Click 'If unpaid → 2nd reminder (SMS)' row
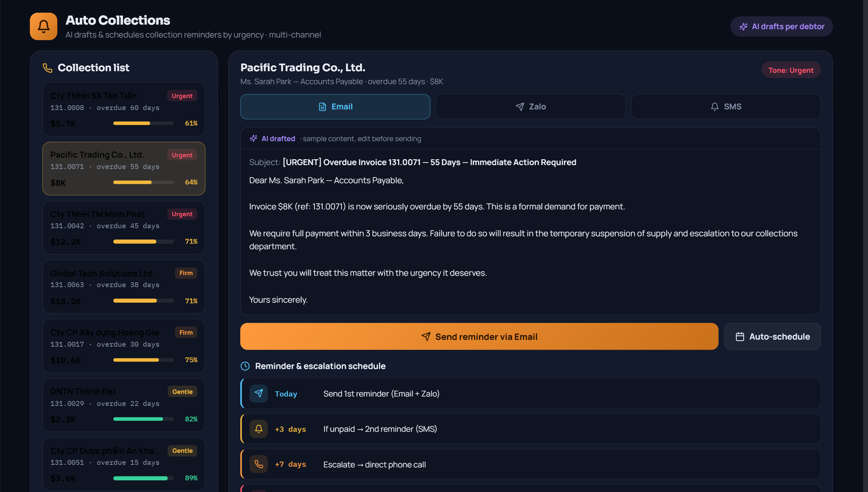The image size is (868, 492). pos(531,429)
